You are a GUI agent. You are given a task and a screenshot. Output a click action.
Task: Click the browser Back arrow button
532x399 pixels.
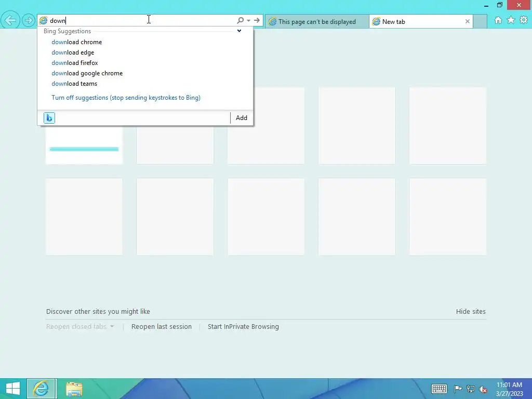pos(10,20)
